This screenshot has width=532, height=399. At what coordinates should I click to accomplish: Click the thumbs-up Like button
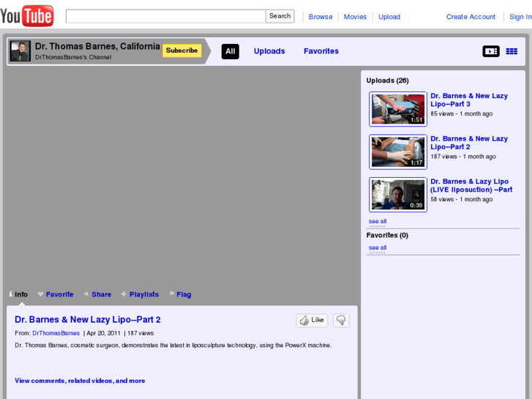tap(312, 320)
